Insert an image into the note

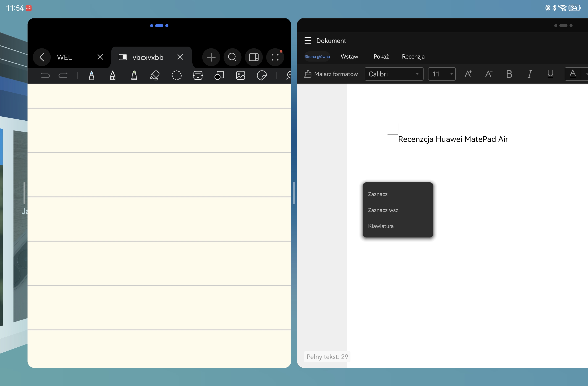coord(241,75)
